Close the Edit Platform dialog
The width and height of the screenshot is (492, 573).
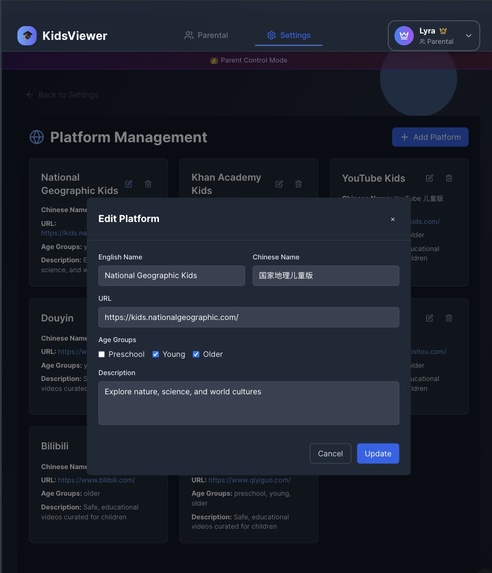click(393, 219)
